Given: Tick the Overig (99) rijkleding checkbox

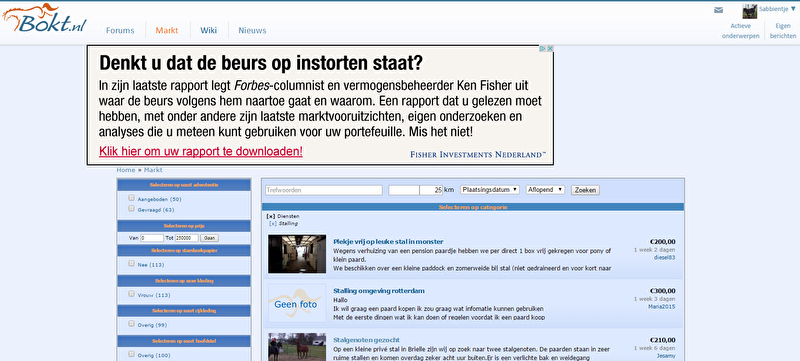Looking at the screenshot, I should click(132, 324).
